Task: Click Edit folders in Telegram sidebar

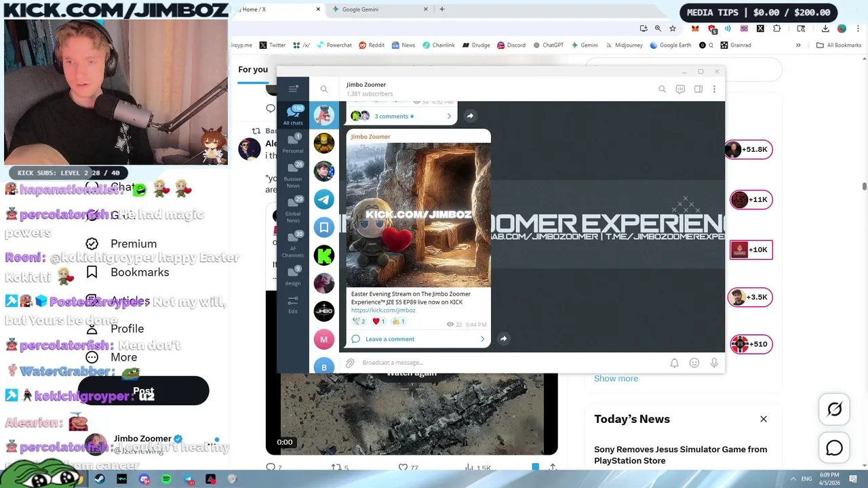Action: (293, 304)
